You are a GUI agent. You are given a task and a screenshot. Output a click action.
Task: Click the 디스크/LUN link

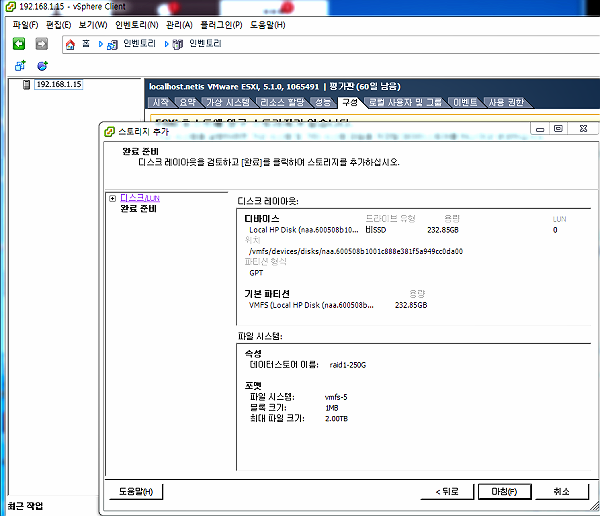coord(140,198)
